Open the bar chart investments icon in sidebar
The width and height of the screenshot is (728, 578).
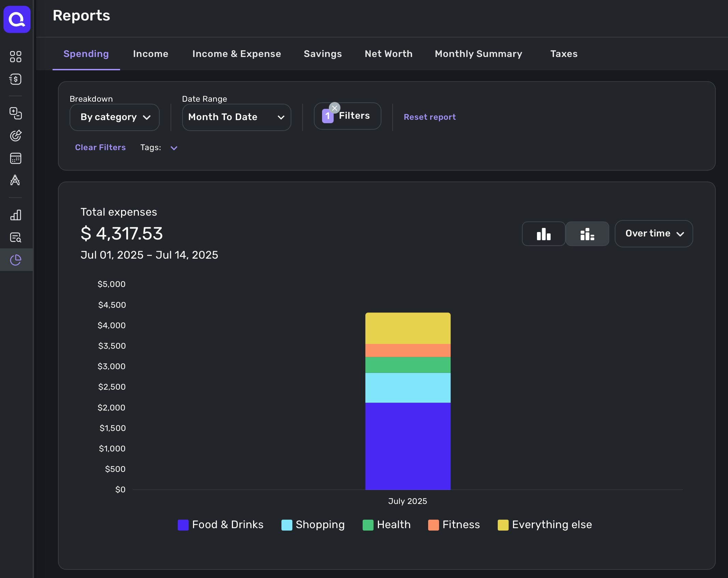click(16, 215)
